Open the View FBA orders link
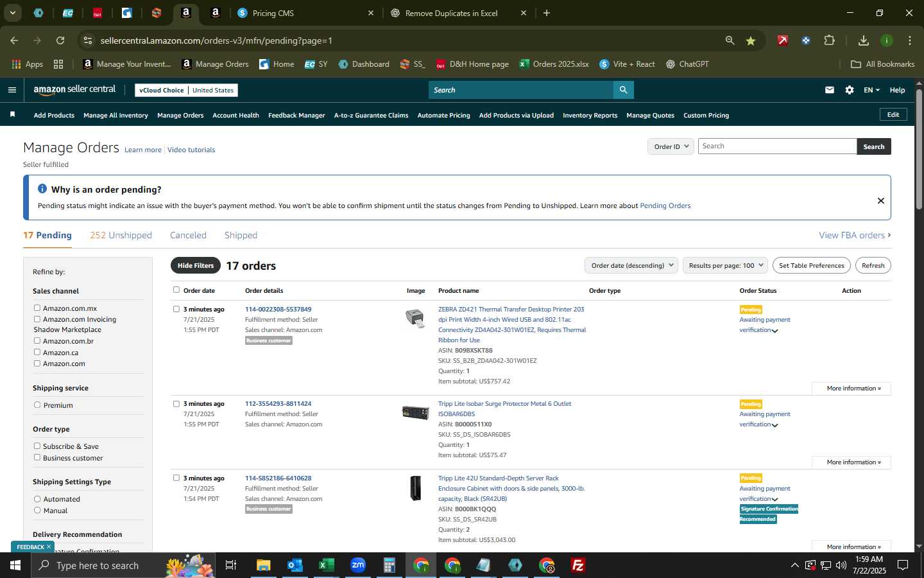The width and height of the screenshot is (924, 578). [855, 235]
